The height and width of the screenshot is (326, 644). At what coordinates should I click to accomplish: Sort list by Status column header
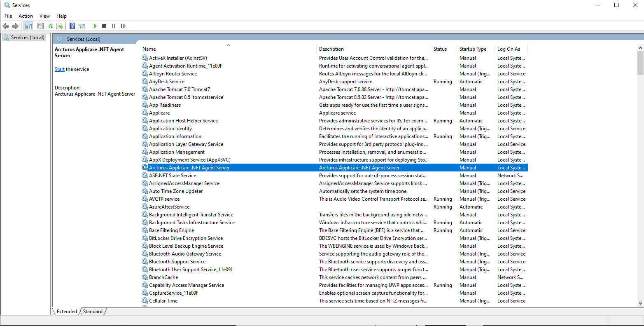pyautogui.click(x=440, y=49)
